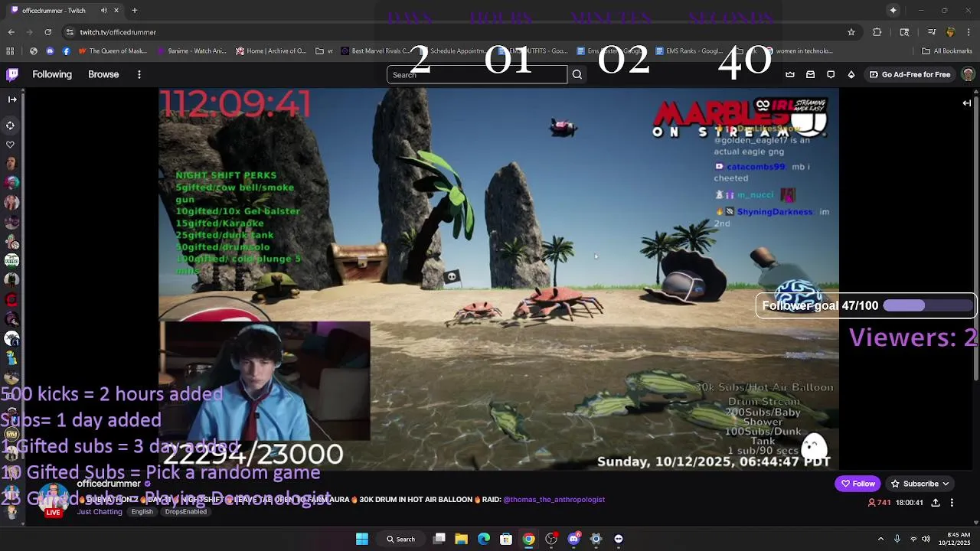Open Twitch whispers chat icon
Image resolution: width=980 pixels, height=551 pixels.
pyautogui.click(x=831, y=74)
